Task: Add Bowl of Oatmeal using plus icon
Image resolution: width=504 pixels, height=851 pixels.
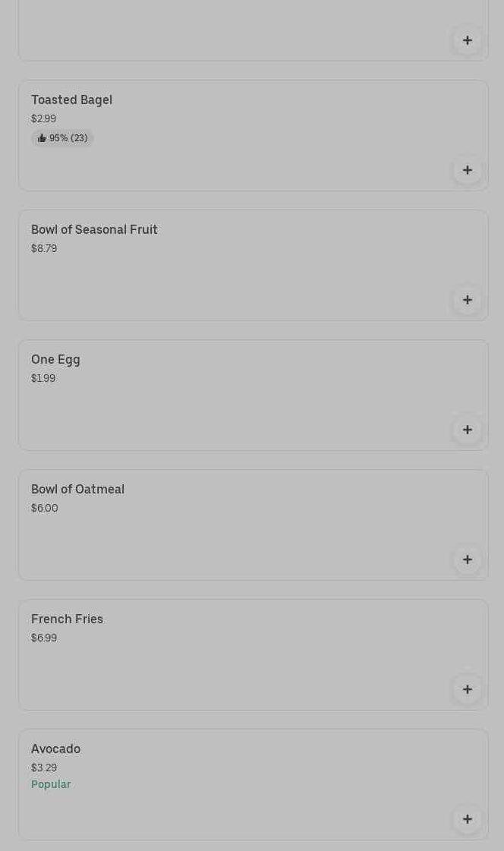Action: 468,559
